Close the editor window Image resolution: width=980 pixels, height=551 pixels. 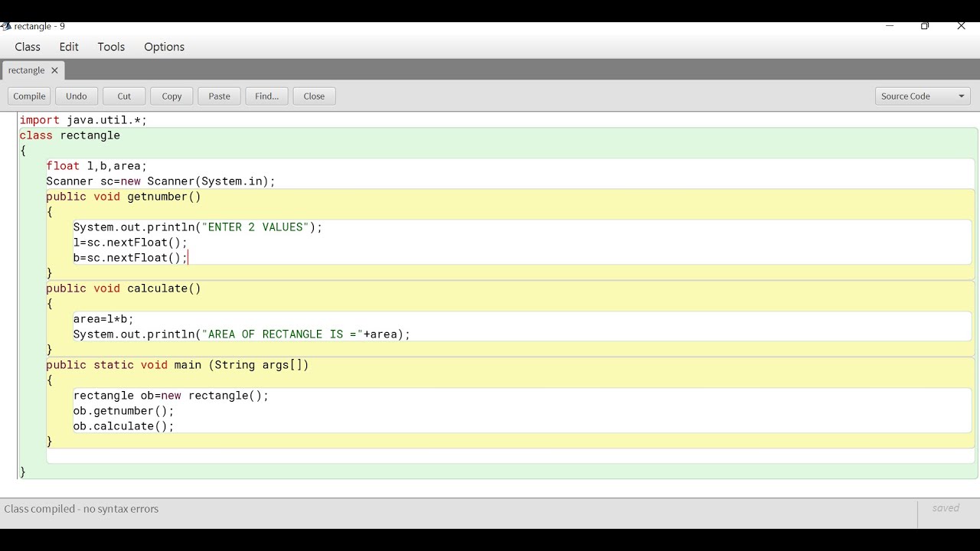(962, 26)
